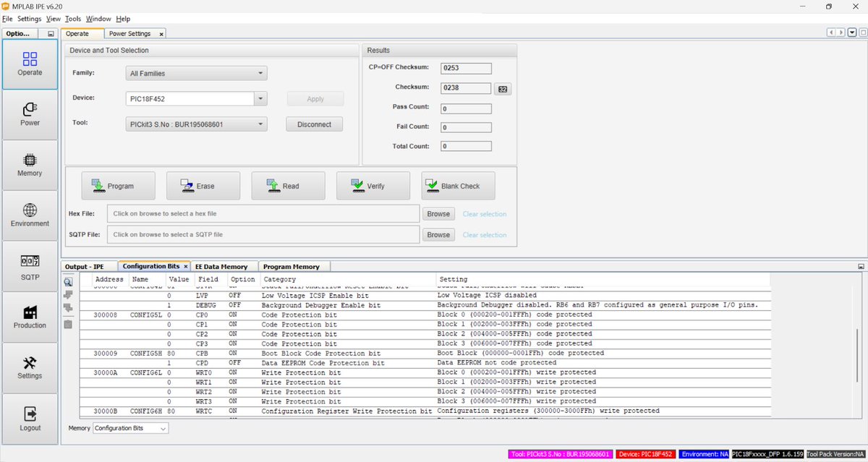Image resolution: width=868 pixels, height=462 pixels.
Task: Open the Memory selector showing Configuration Bits
Action: [130, 428]
